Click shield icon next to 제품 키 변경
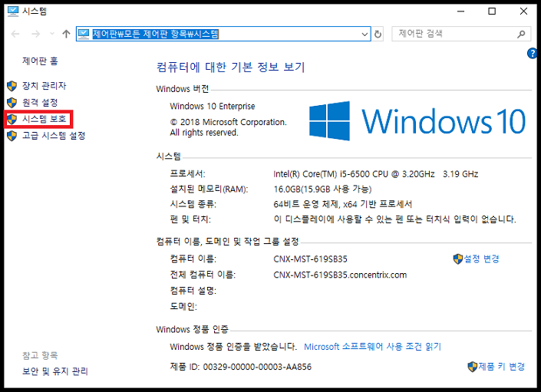The height and width of the screenshot is (392, 541). click(x=473, y=367)
